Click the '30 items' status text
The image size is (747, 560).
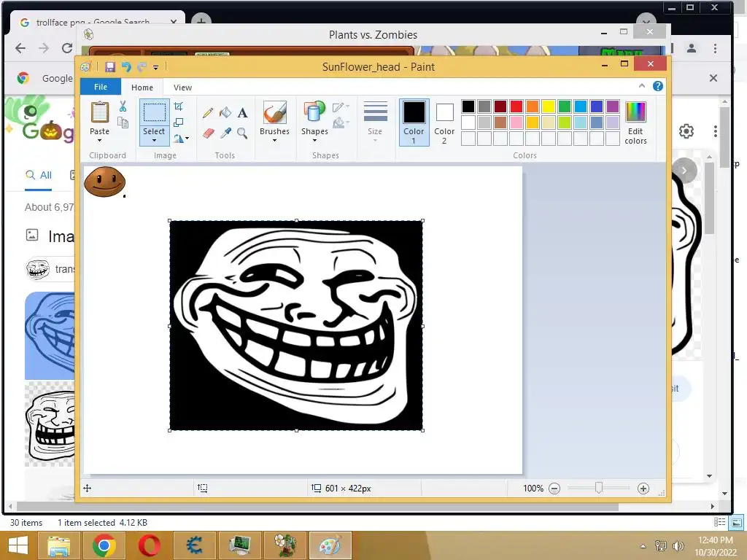(26, 523)
